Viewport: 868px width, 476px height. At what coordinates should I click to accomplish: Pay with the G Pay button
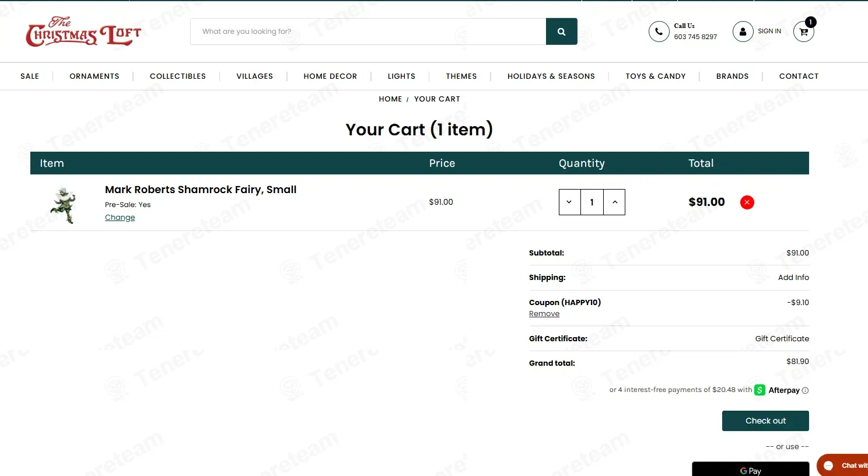click(750, 469)
